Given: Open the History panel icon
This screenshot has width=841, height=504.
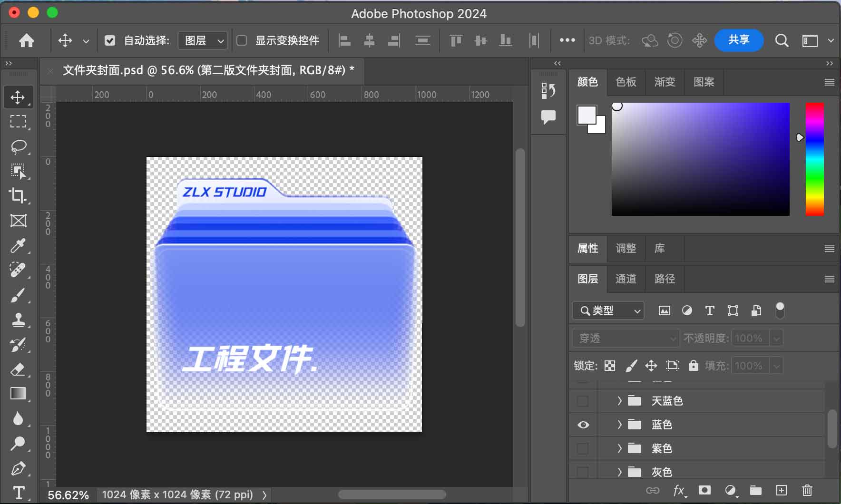Looking at the screenshot, I should pos(548,91).
